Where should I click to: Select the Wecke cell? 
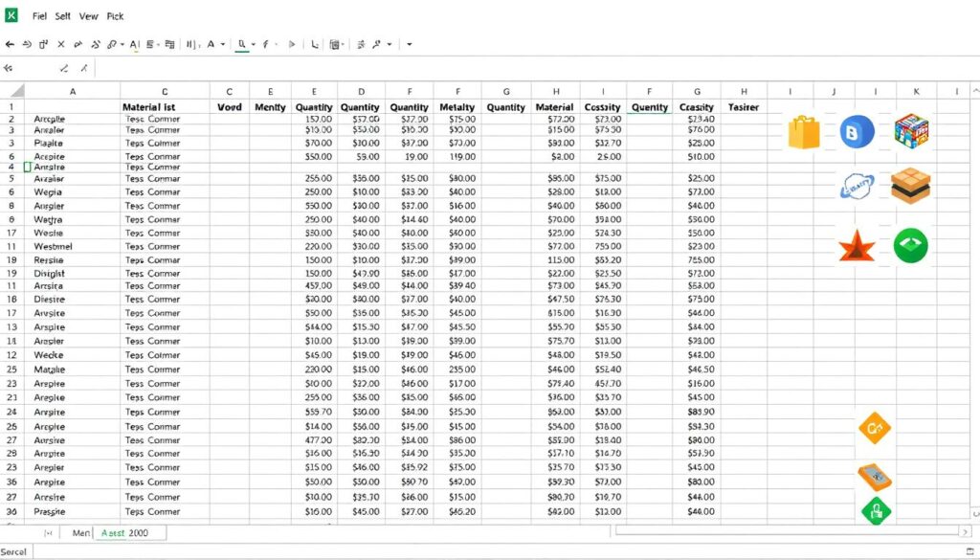(x=73, y=354)
